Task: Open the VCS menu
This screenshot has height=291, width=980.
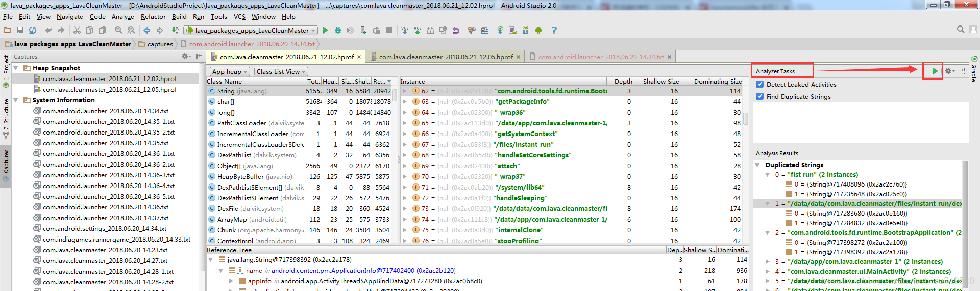Action: point(239,17)
